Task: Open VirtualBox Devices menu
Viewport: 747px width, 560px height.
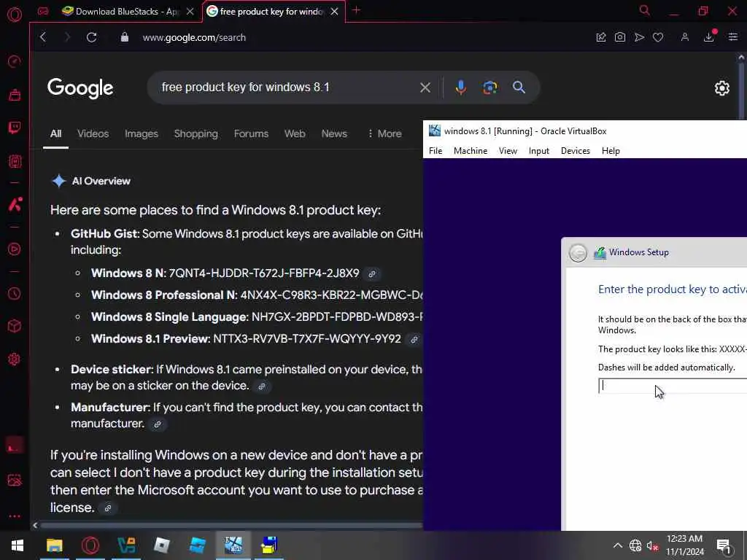Action: [x=575, y=151]
